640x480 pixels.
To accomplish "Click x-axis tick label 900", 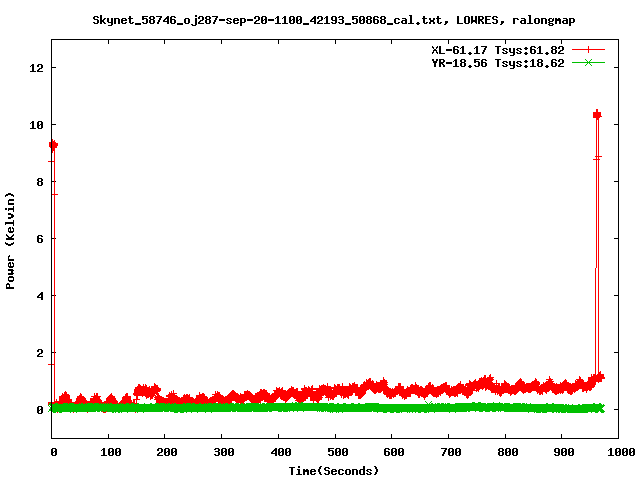I will tap(564, 452).
